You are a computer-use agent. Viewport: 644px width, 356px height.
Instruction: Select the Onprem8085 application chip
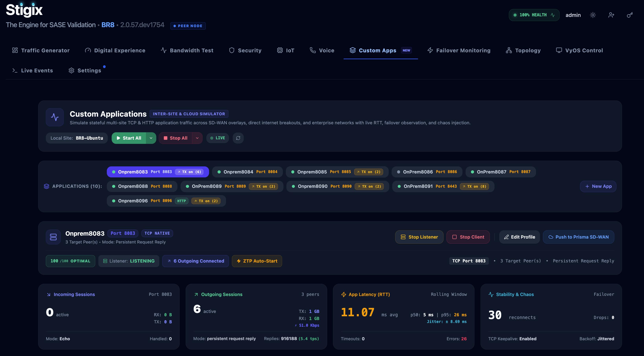tap(337, 172)
